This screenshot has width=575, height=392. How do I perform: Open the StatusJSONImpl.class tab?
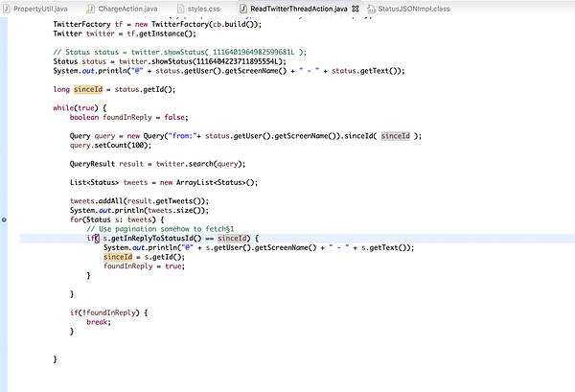tap(414, 9)
